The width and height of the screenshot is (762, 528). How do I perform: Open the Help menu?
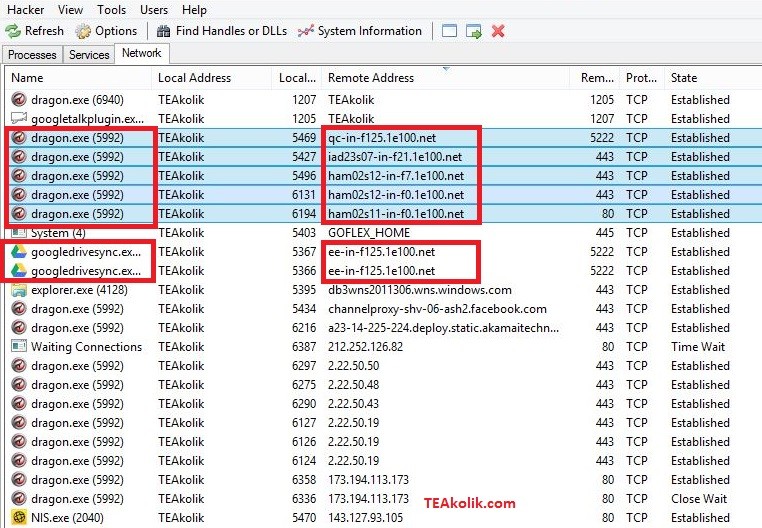pos(194,9)
